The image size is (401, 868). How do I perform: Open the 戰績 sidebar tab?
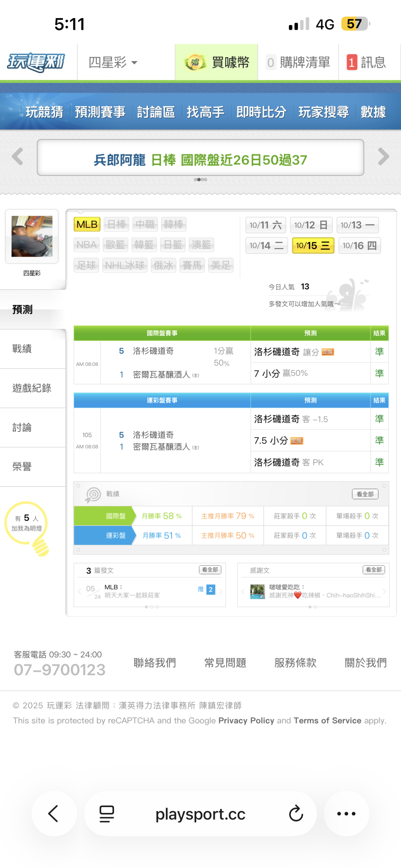pos(22,349)
